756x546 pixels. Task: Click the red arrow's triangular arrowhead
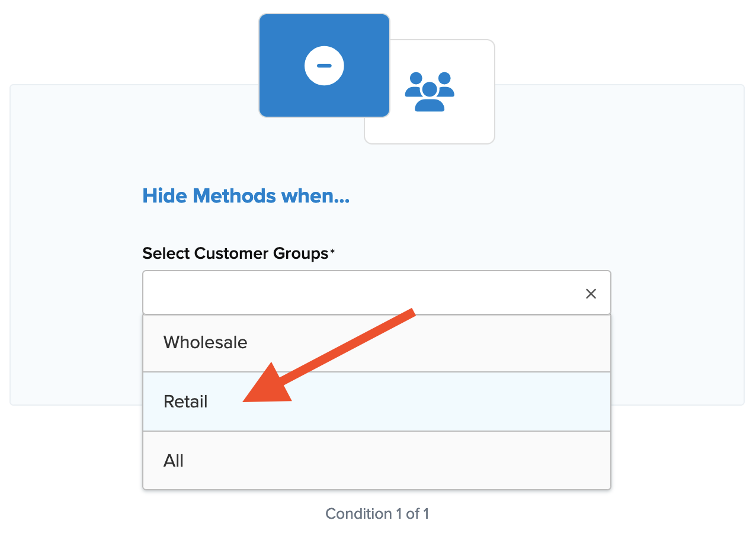click(268, 387)
